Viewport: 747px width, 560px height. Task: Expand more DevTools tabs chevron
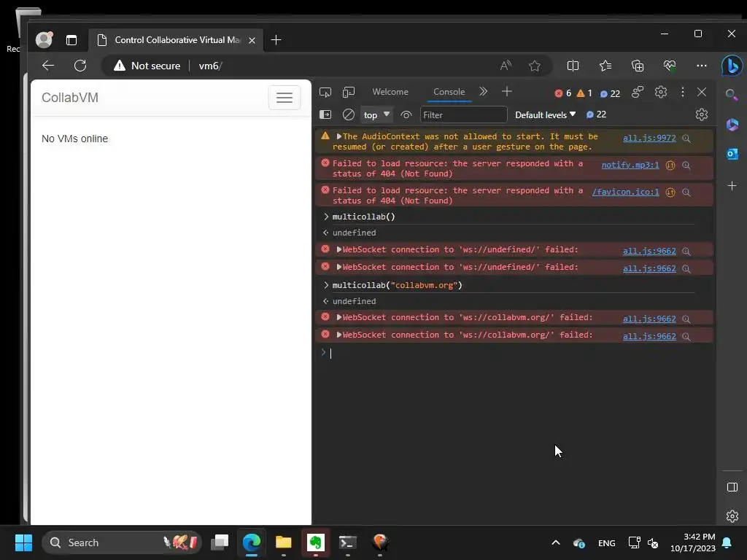pos(483,91)
